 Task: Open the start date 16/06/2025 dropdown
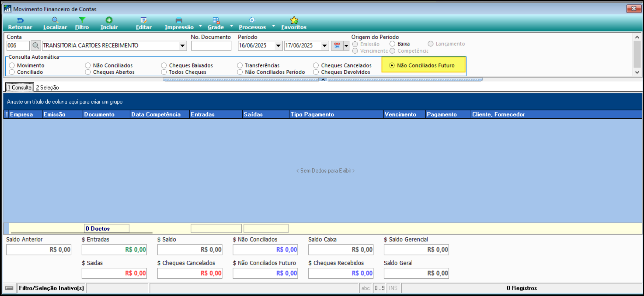[278, 46]
